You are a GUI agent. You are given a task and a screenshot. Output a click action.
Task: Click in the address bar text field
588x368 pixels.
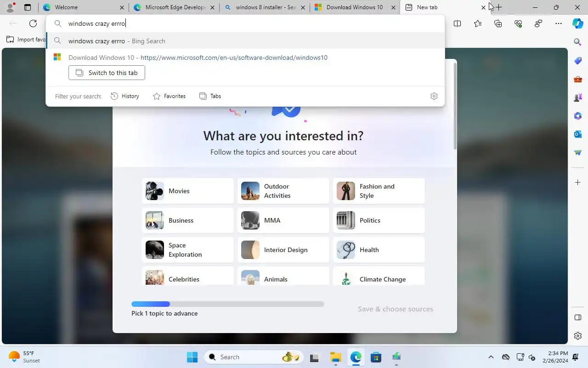click(245, 23)
